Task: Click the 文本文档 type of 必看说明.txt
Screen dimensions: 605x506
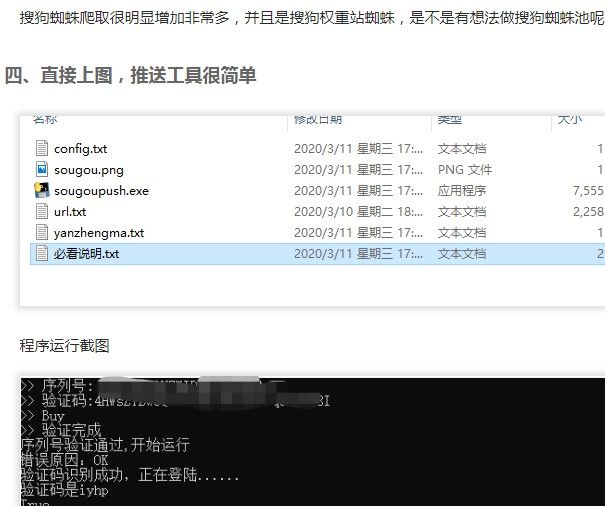Action: pyautogui.click(x=462, y=254)
